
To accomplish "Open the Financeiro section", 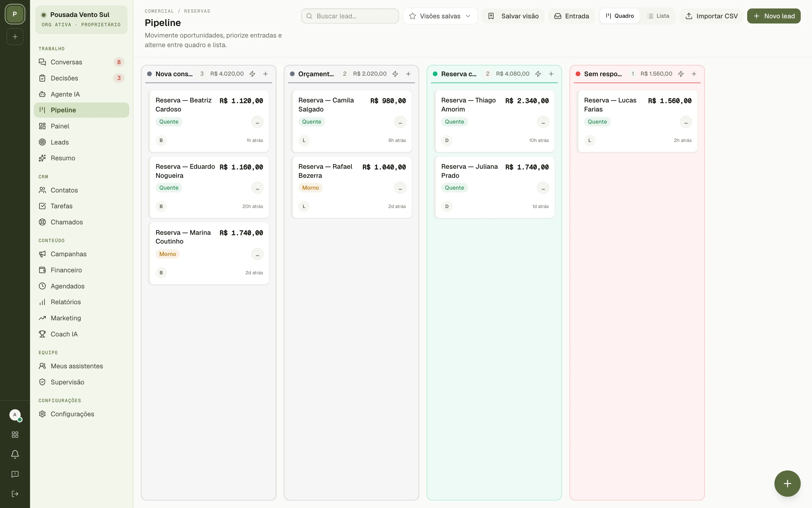I will 81,270.
